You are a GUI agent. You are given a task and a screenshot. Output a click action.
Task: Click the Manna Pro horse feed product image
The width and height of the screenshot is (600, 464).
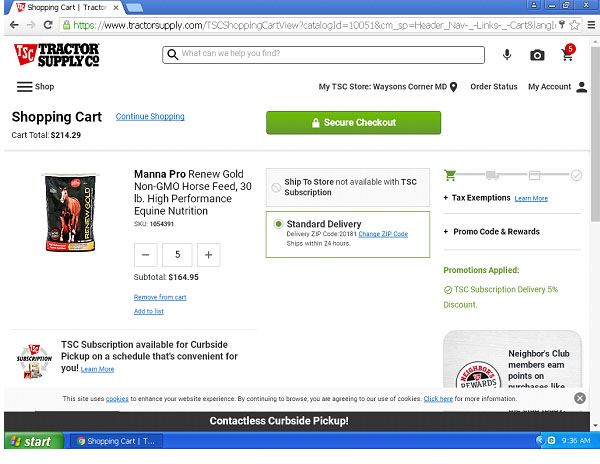pyautogui.click(x=70, y=213)
